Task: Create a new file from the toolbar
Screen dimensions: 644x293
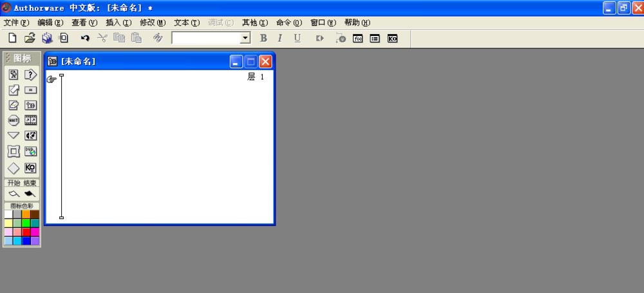Action: pos(13,38)
